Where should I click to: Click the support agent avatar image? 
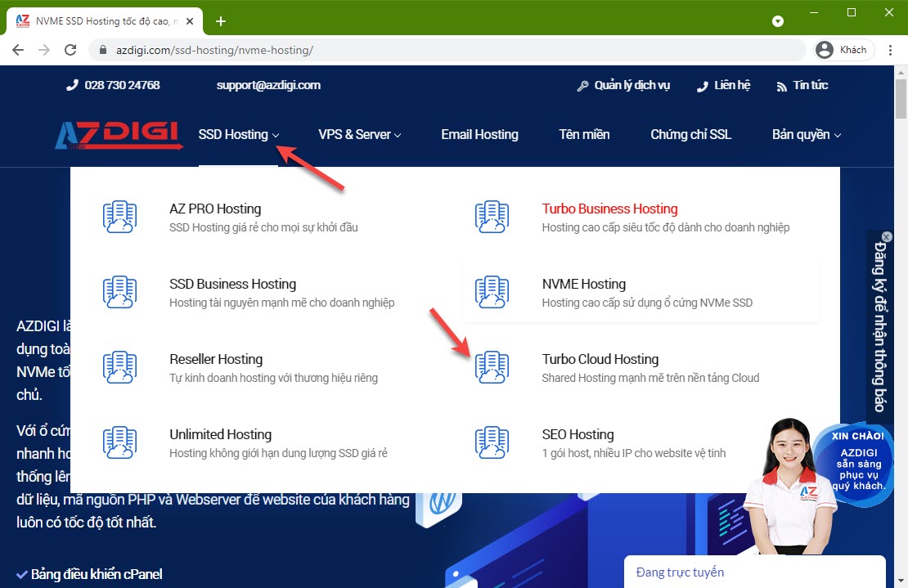point(789,486)
